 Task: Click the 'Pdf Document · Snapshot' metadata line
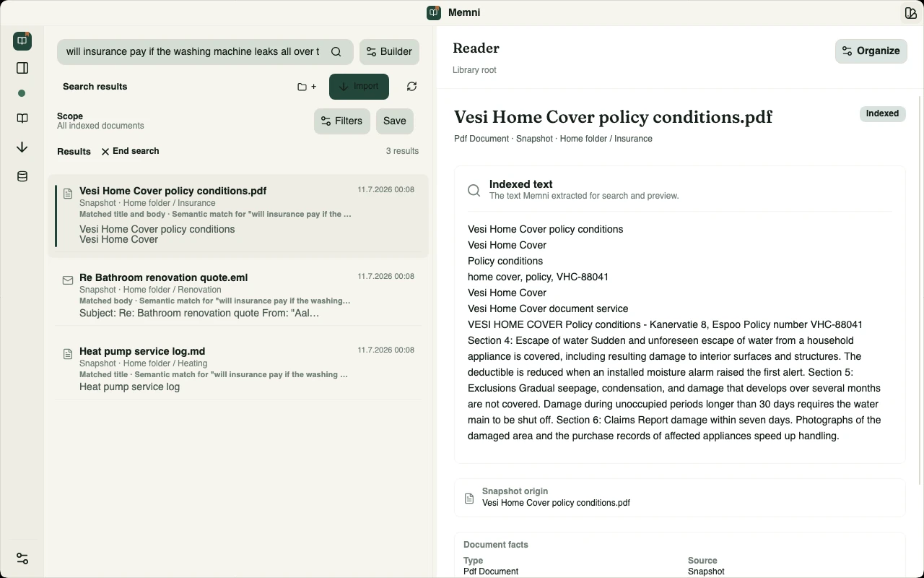click(x=553, y=139)
